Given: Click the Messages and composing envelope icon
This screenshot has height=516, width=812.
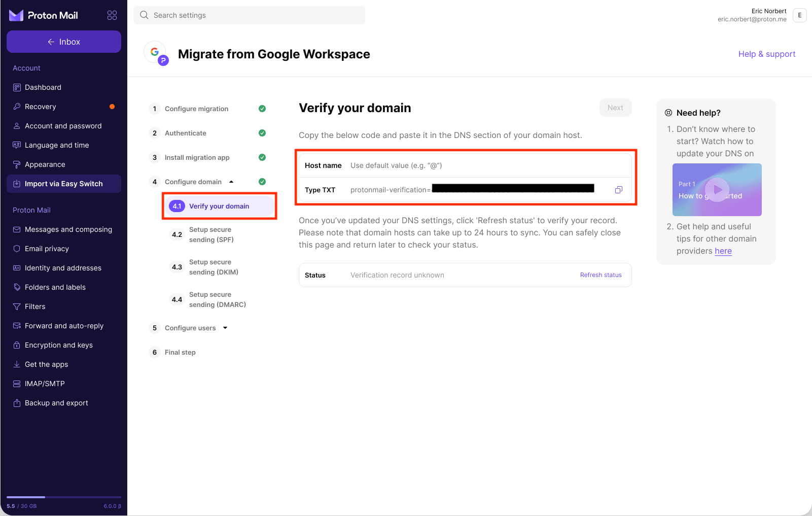Looking at the screenshot, I should [17, 229].
